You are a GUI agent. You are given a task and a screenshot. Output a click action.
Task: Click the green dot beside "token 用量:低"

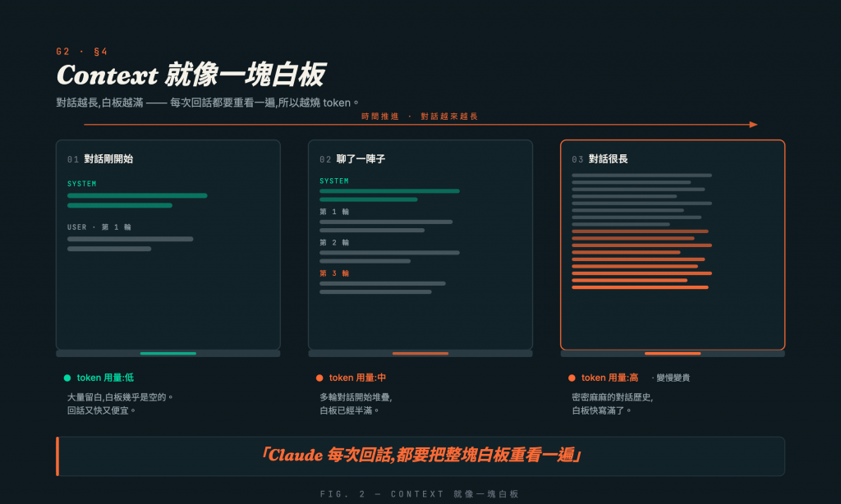tap(67, 378)
